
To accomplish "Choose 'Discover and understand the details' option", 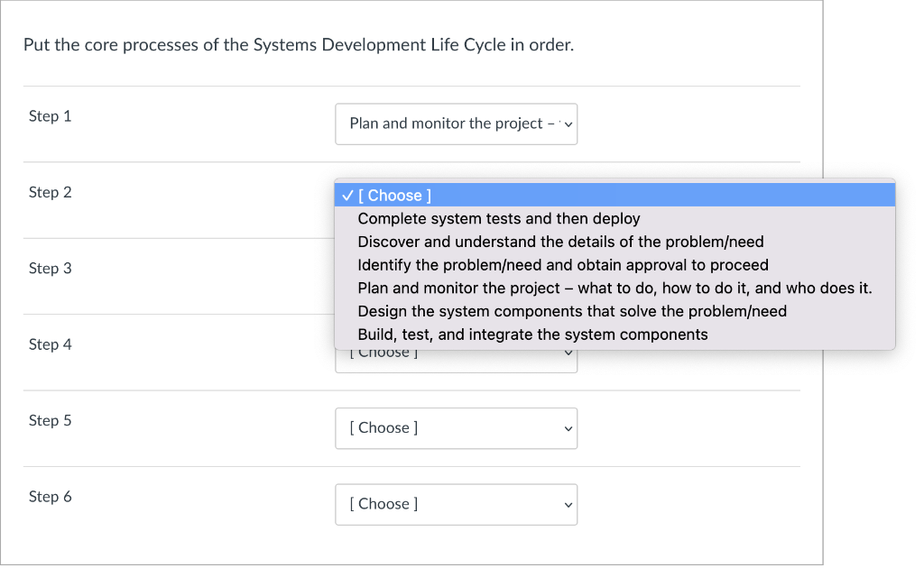I will pos(614,242).
